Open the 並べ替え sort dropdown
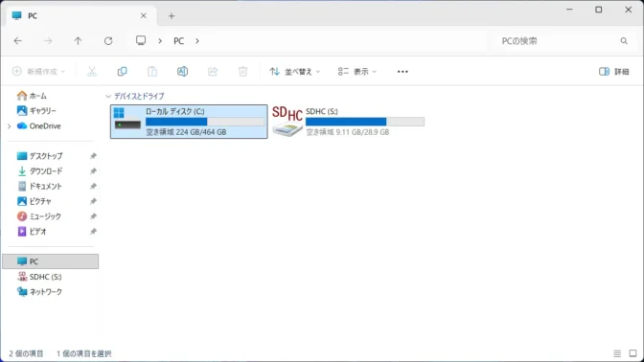644x362 pixels. click(x=294, y=72)
